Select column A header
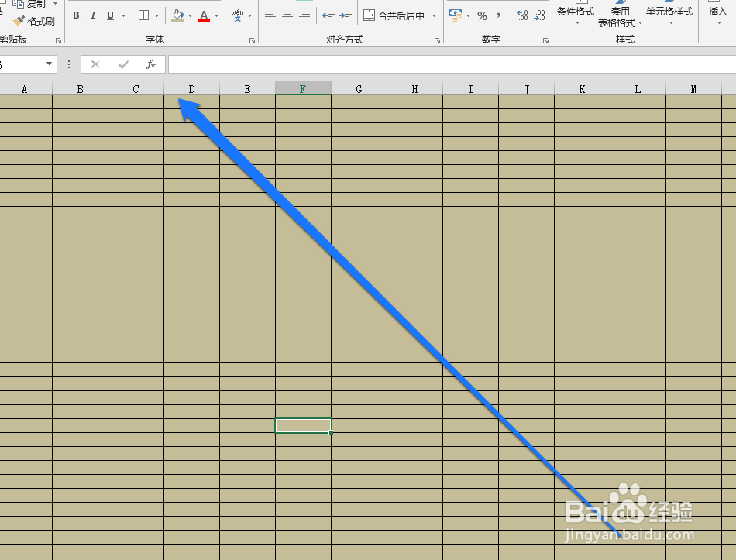736x560 pixels. coord(25,89)
